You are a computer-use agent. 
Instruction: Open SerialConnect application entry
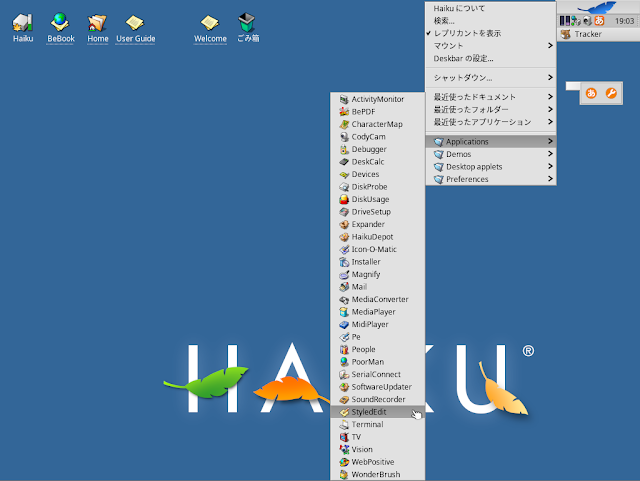378,374
